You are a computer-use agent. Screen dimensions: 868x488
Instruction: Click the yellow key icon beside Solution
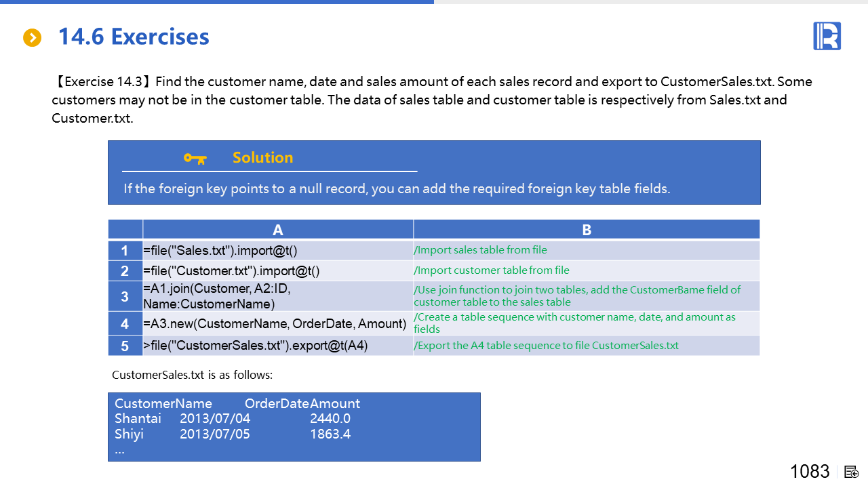tap(195, 159)
